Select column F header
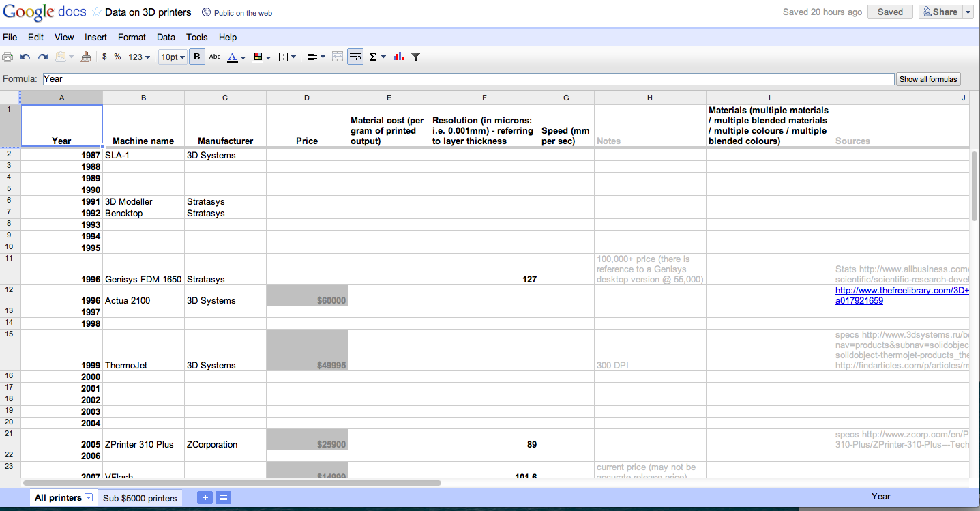The image size is (980, 511). (x=484, y=98)
